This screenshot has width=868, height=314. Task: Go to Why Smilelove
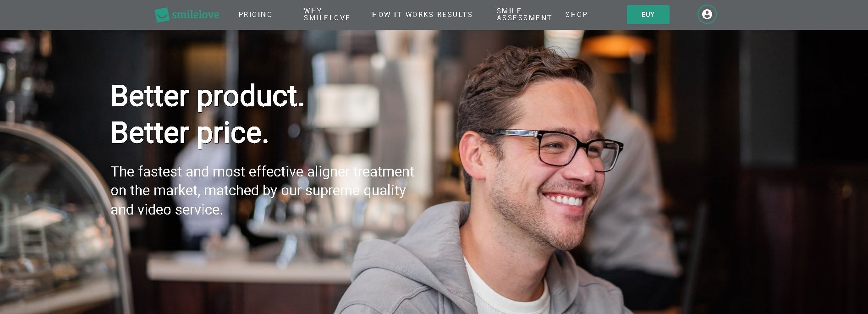click(x=327, y=14)
